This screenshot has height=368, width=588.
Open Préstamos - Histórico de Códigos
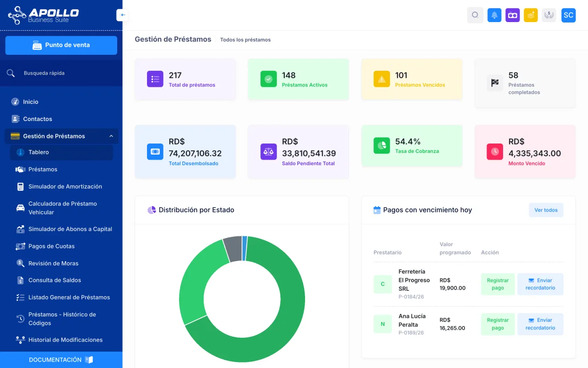(61, 319)
